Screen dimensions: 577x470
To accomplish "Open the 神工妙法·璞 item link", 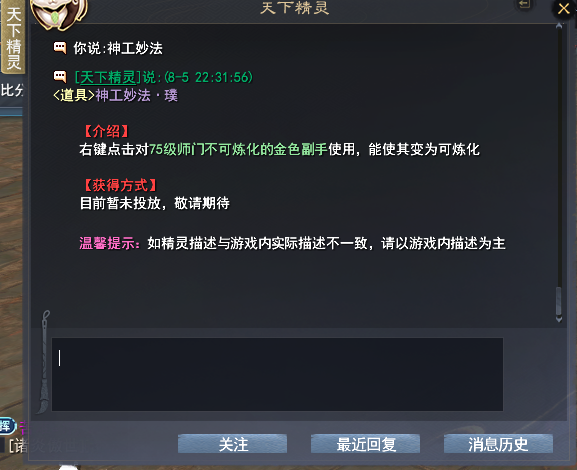I will 137,95.
